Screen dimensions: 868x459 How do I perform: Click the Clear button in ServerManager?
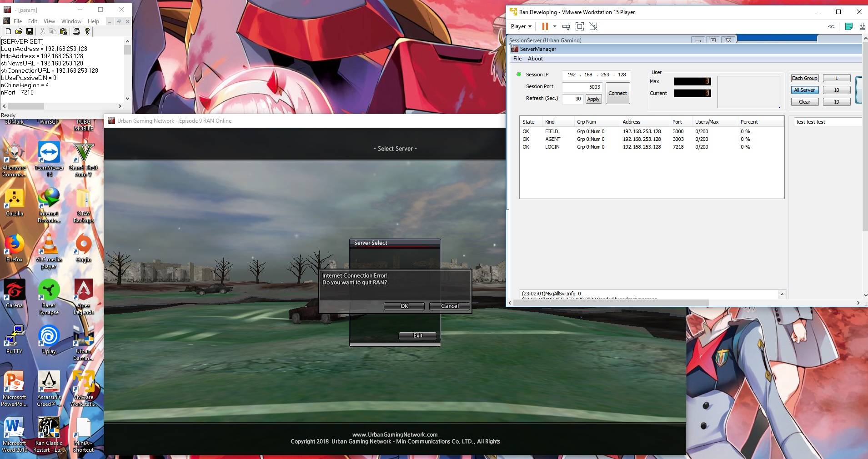pos(805,102)
